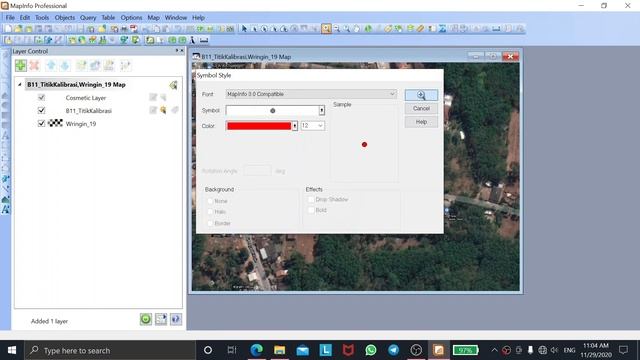
Task: Click the New Table blank page icon
Action: (8, 29)
